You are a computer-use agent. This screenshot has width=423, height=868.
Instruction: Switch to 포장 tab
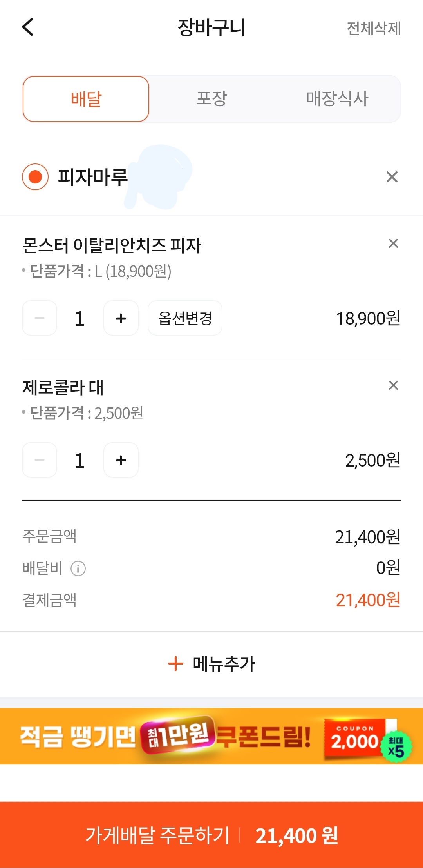pyautogui.click(x=211, y=99)
